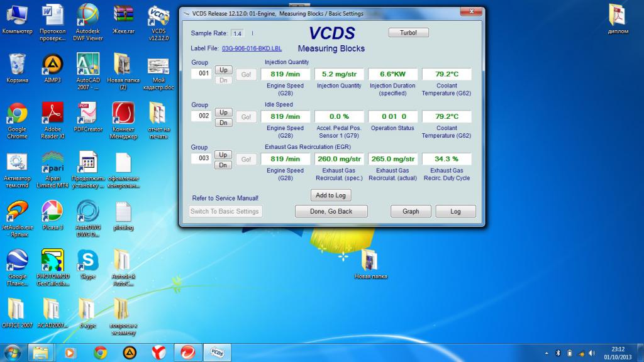Show hidden tray icons arrow
644x362 pixels.
pyautogui.click(x=547, y=353)
